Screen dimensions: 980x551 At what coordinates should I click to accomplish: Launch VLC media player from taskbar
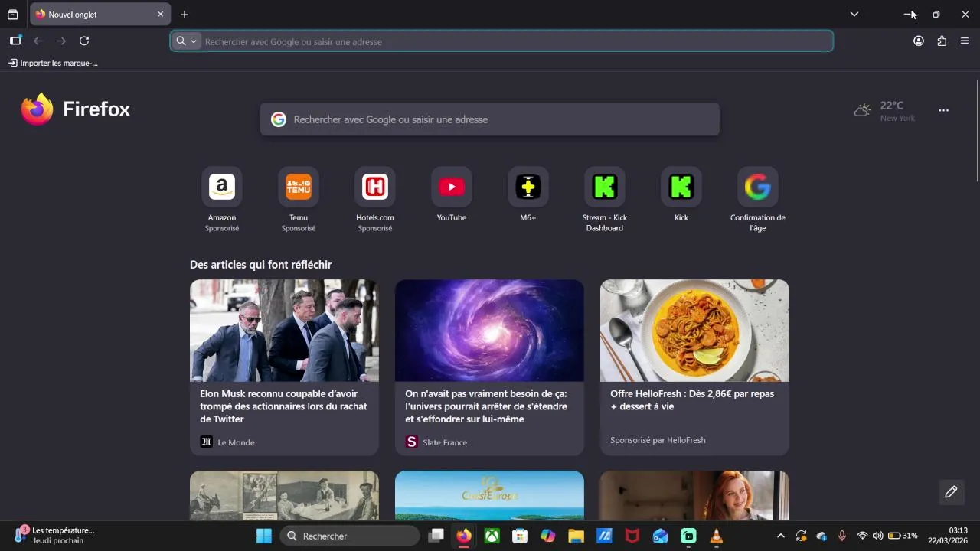point(717,536)
